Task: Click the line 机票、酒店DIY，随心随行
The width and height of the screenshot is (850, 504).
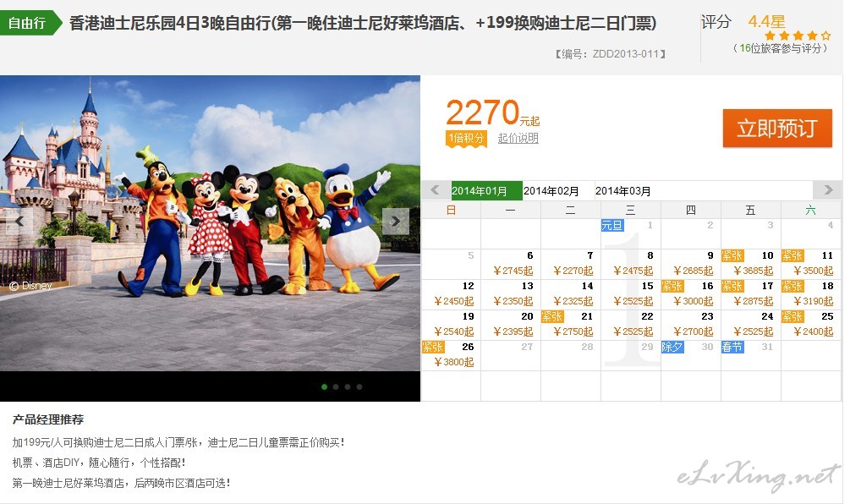Action: (x=99, y=463)
